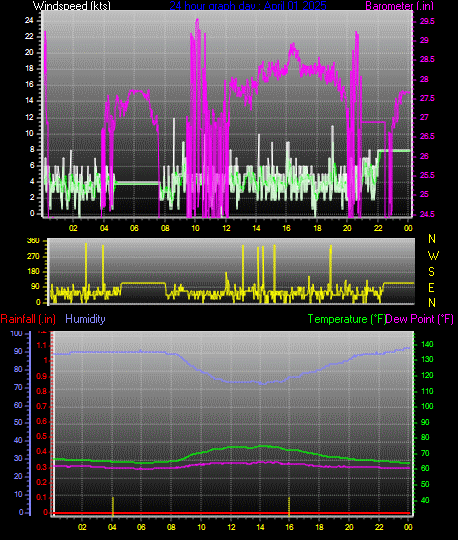Click the 18 value on windspeed axis

[29, 69]
